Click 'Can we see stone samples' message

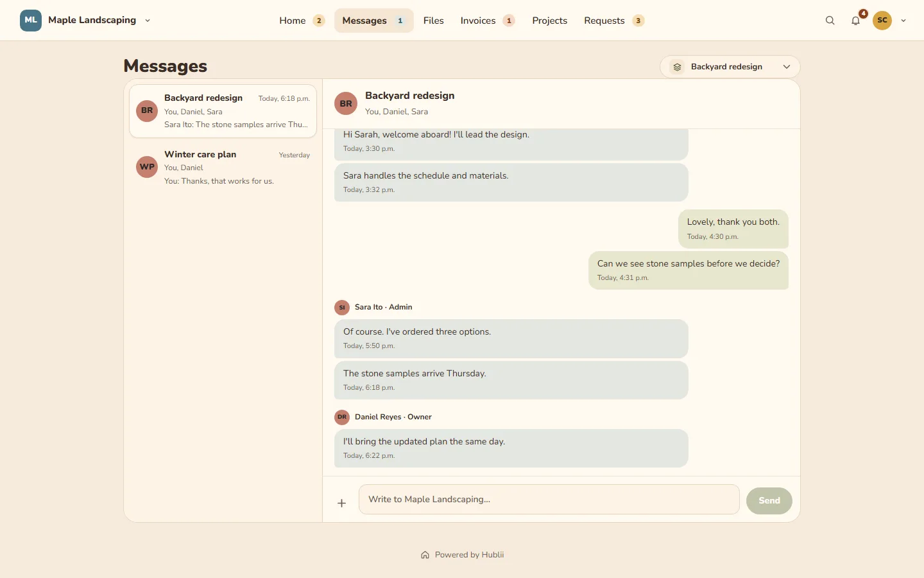[689, 270]
